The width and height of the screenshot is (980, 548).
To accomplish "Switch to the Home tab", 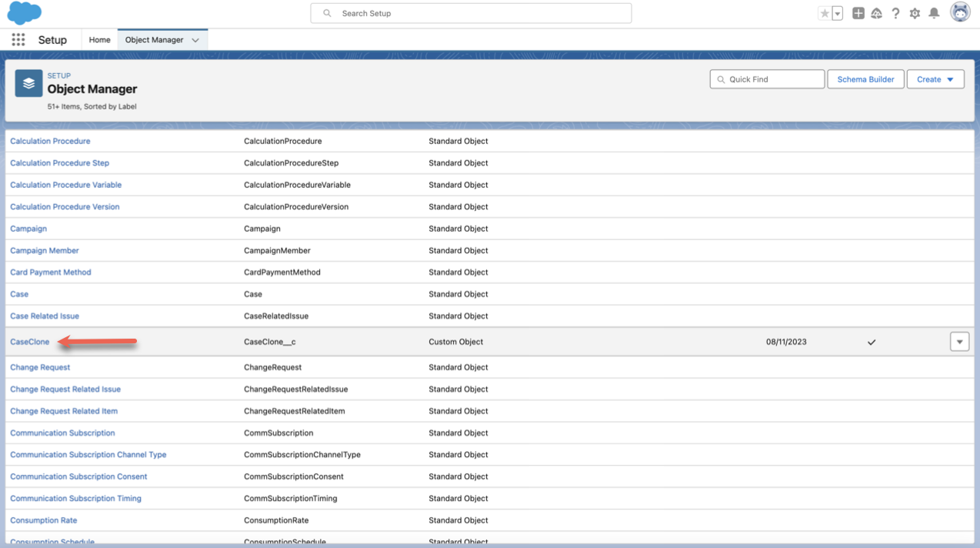I will point(99,40).
